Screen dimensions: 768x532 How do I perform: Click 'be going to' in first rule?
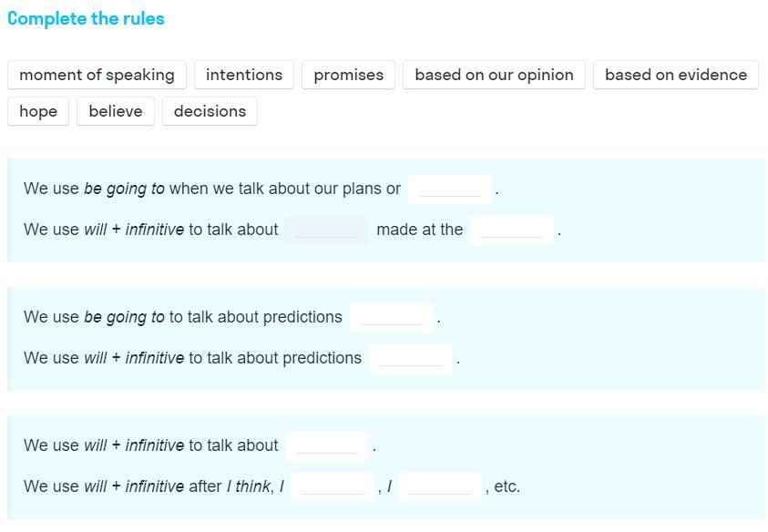click(x=124, y=189)
